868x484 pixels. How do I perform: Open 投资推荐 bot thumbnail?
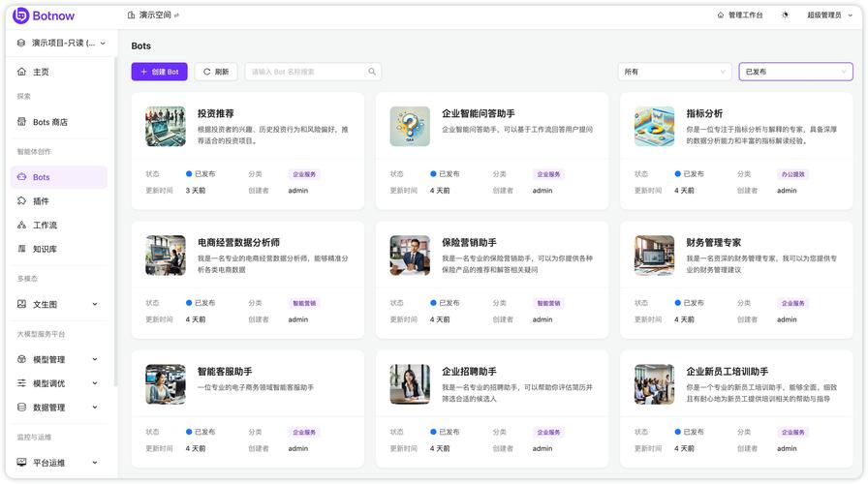(166, 126)
